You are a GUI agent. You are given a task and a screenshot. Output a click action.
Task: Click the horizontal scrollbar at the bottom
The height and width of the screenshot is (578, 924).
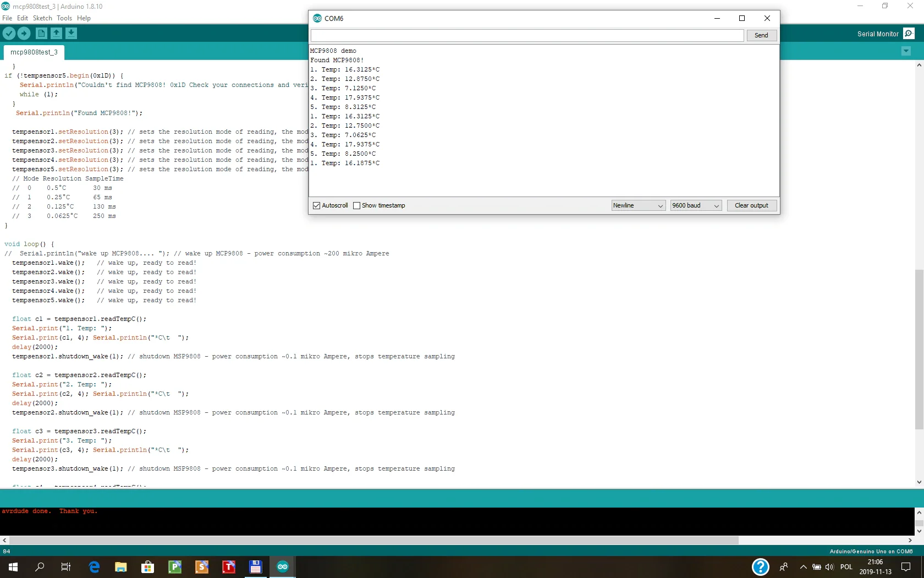tap(374, 541)
